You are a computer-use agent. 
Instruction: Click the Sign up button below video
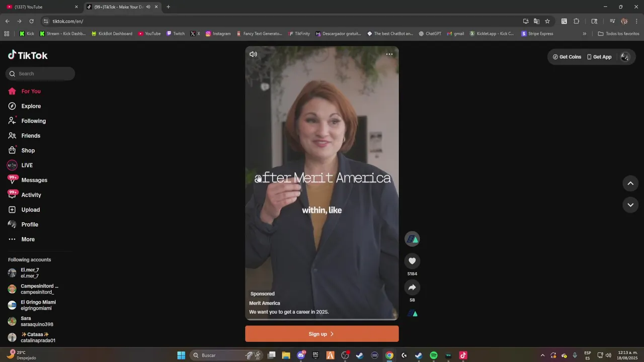point(322,334)
